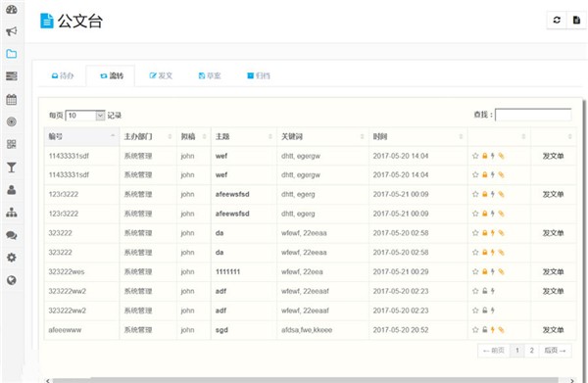Open the gear settings icon in sidebar
Viewport: 588px width, 383px height.
click(12, 258)
